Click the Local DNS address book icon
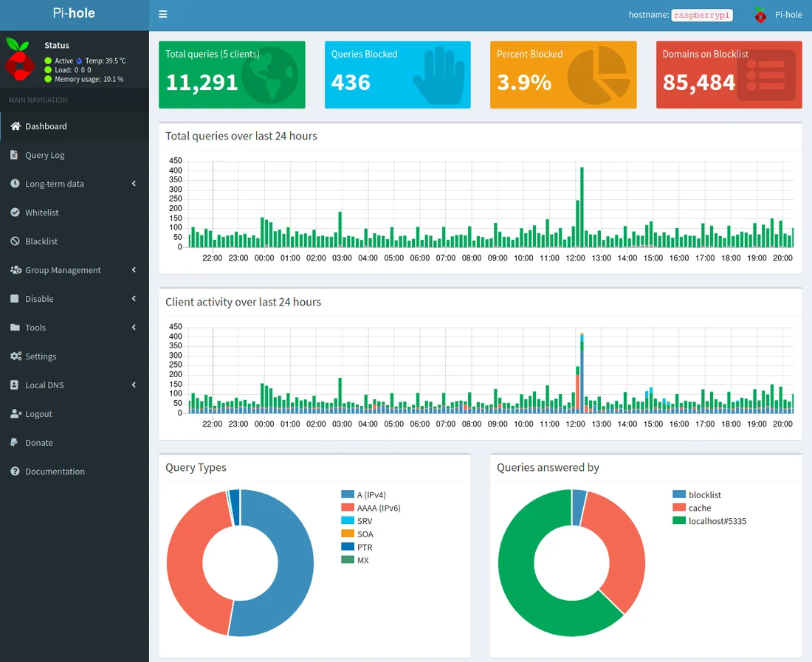The height and width of the screenshot is (662, 812). point(15,385)
